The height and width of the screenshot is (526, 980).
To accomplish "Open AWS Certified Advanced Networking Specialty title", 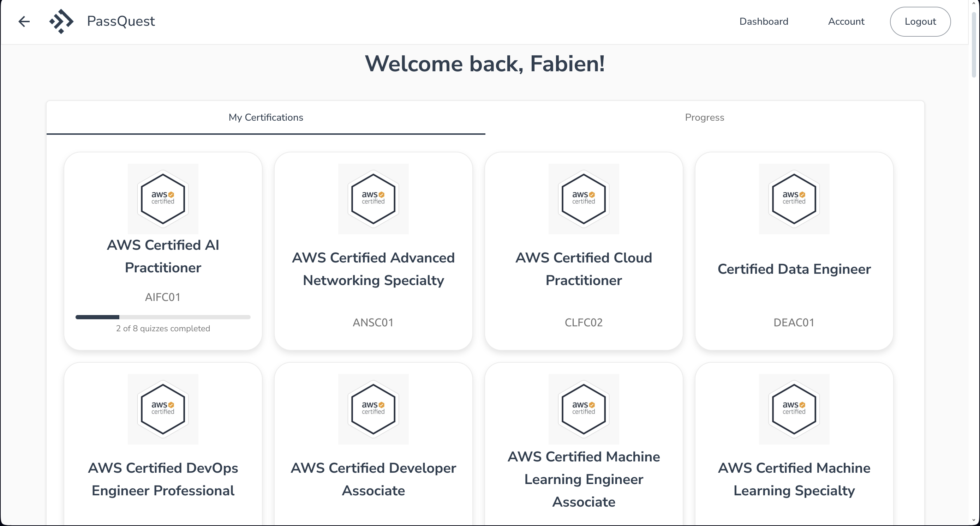I will (373, 269).
